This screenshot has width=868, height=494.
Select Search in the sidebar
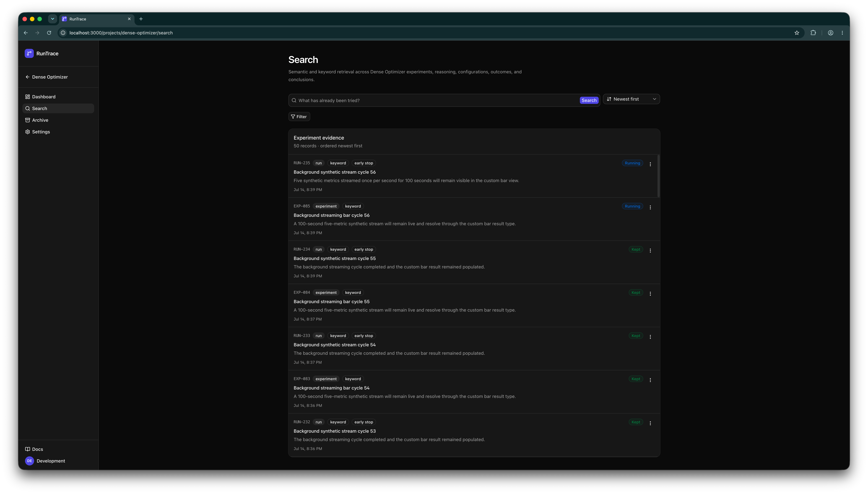pyautogui.click(x=58, y=108)
